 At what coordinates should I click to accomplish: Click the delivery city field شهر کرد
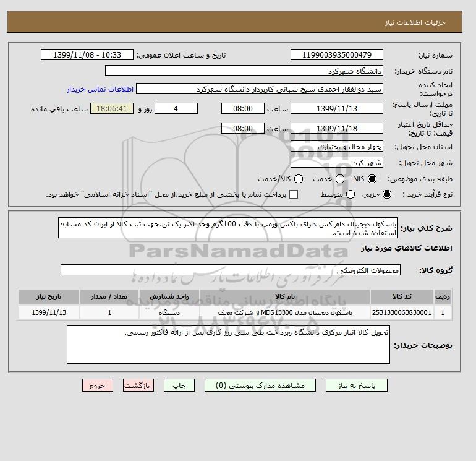337,162
